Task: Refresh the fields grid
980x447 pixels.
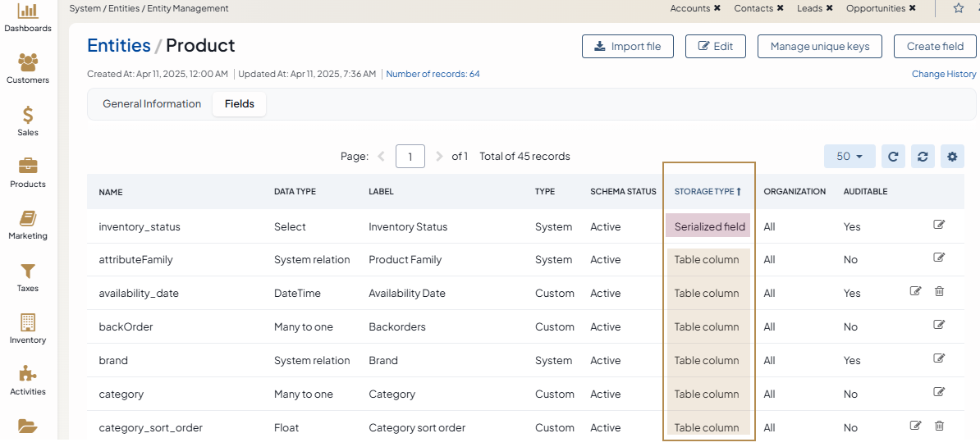Action: click(894, 157)
